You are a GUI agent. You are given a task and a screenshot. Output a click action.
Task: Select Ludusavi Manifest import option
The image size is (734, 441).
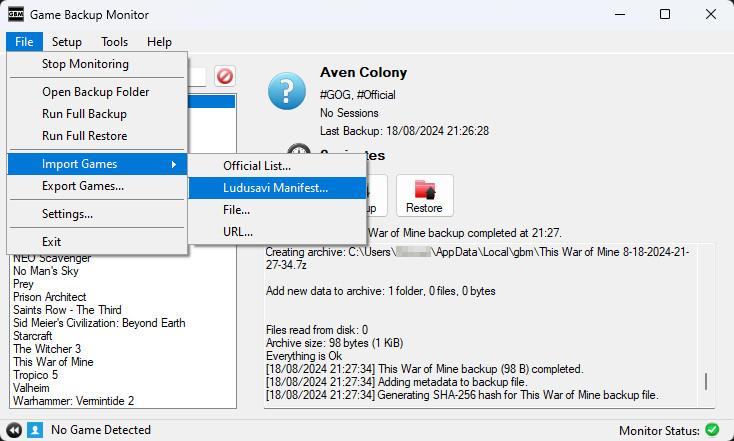[275, 187]
